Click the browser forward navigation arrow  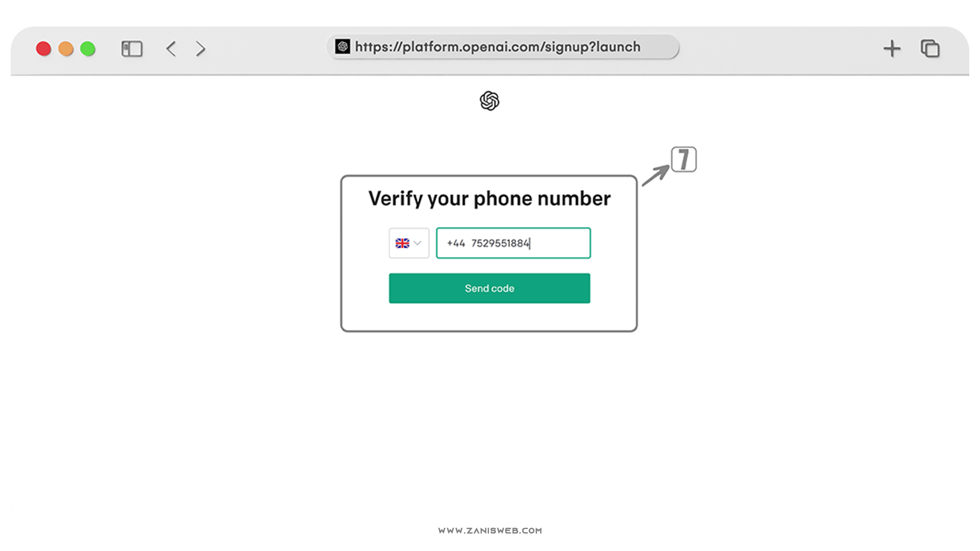pos(200,48)
